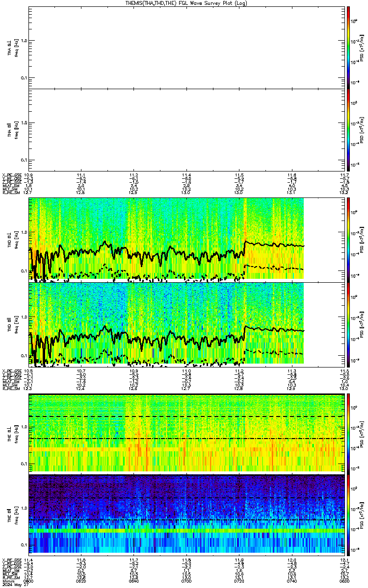This screenshot has width=368, height=588.
Task: Click the 1.0 frequency tick of THA BL
Action: (24, 41)
